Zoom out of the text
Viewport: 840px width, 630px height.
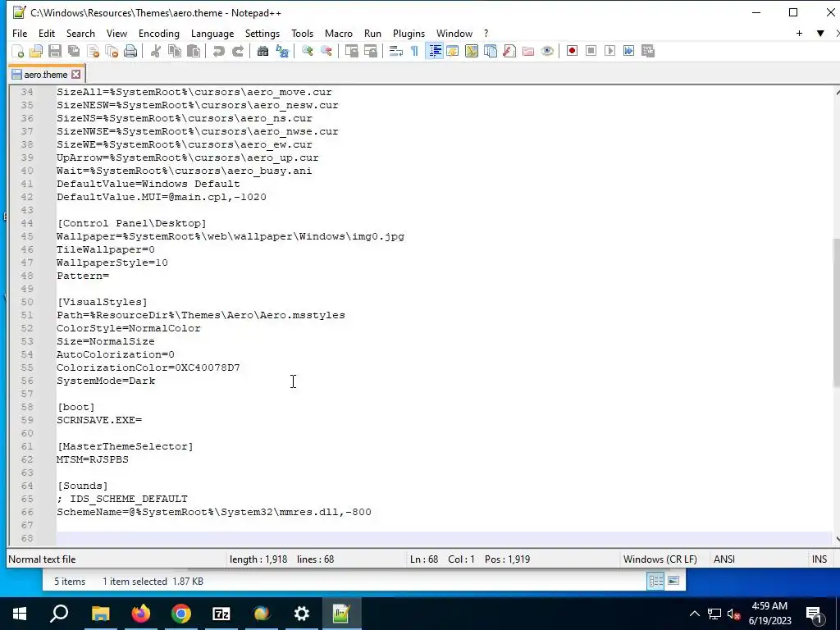click(326, 51)
